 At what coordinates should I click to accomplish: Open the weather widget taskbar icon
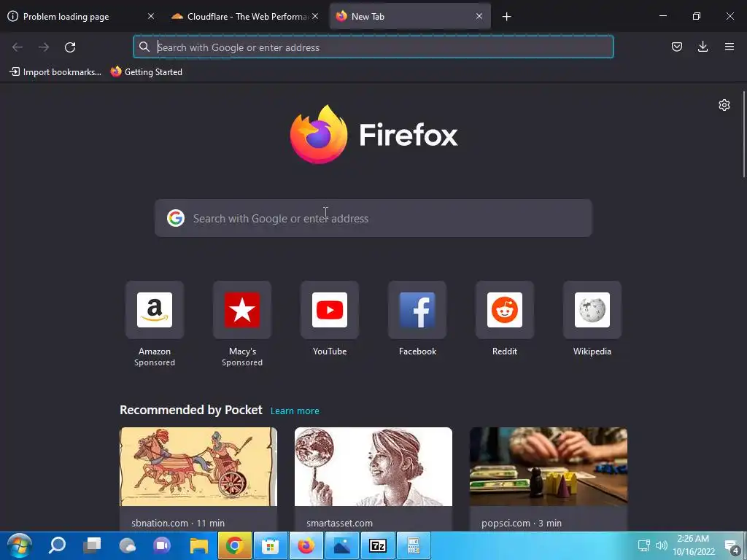click(127, 545)
